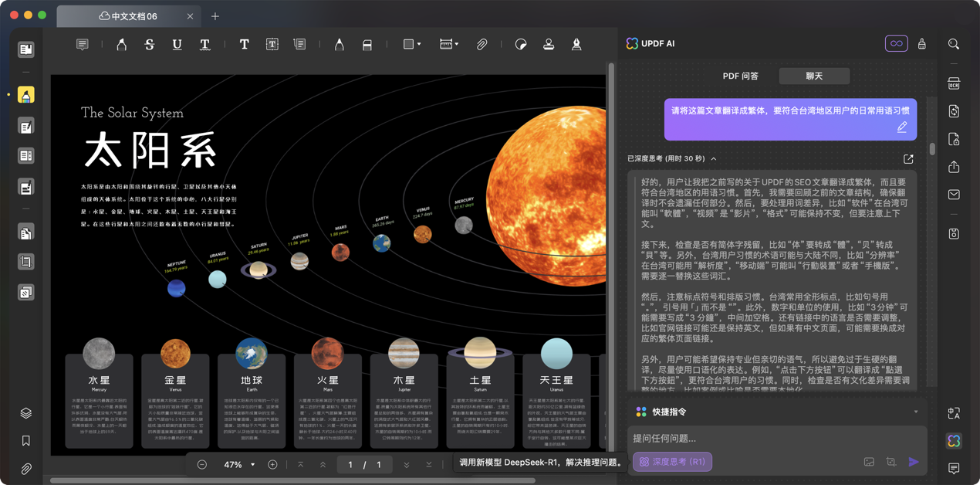Select the 中文文档 06 document tab
The height and width of the screenshot is (485, 980).
(x=128, y=16)
